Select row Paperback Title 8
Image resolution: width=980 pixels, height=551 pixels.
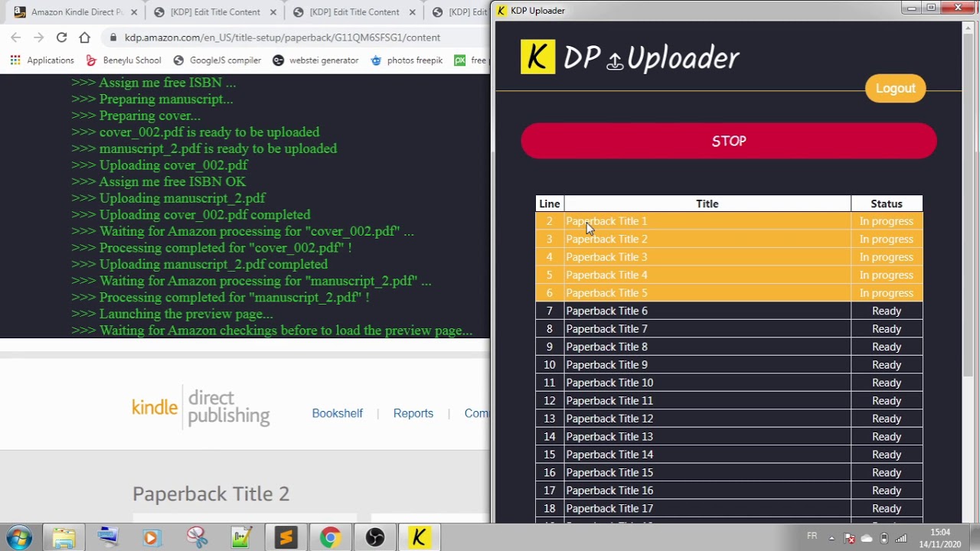tap(729, 347)
